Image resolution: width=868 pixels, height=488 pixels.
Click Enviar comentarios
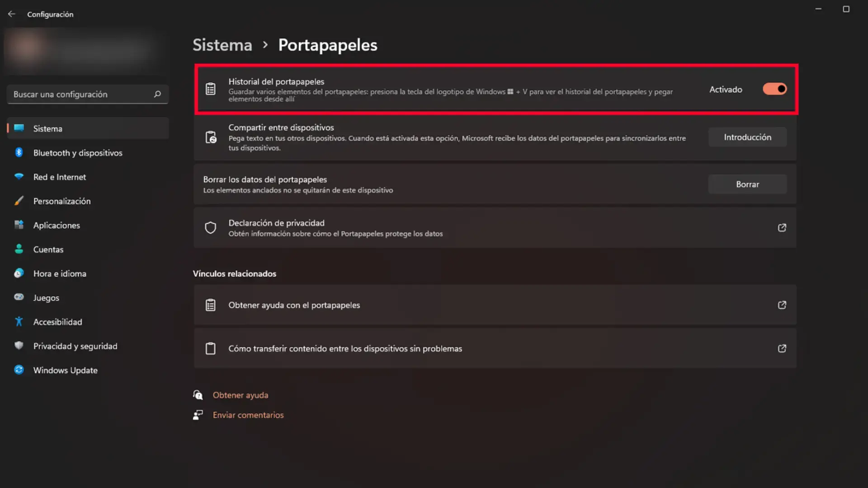[x=248, y=415]
